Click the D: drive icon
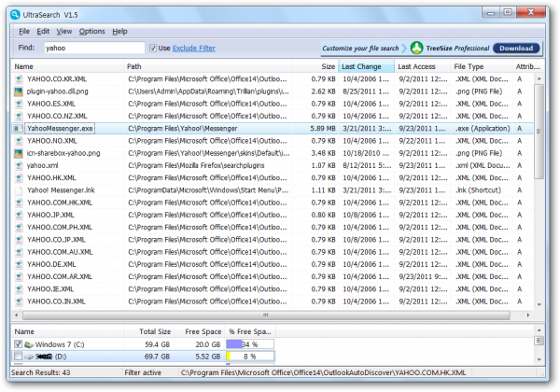This screenshot has height=392, width=560. point(29,357)
